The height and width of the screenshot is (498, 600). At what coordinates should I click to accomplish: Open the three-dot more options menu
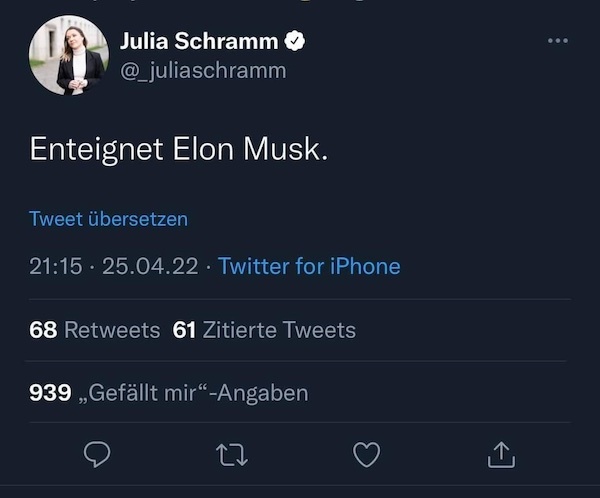pyautogui.click(x=558, y=41)
